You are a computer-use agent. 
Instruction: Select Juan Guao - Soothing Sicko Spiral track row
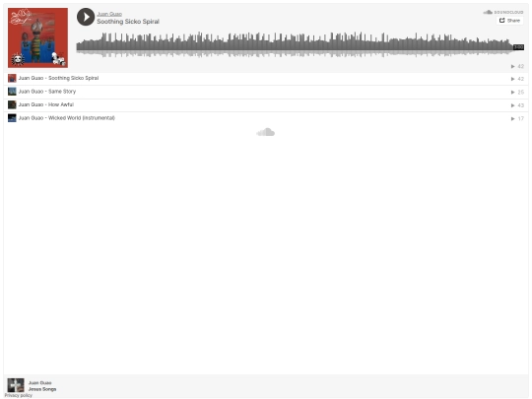click(266, 79)
